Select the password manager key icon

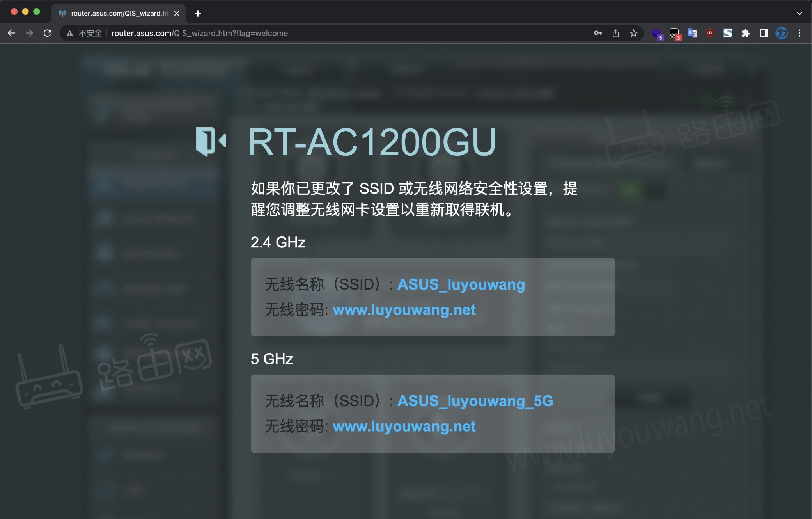pyautogui.click(x=598, y=33)
